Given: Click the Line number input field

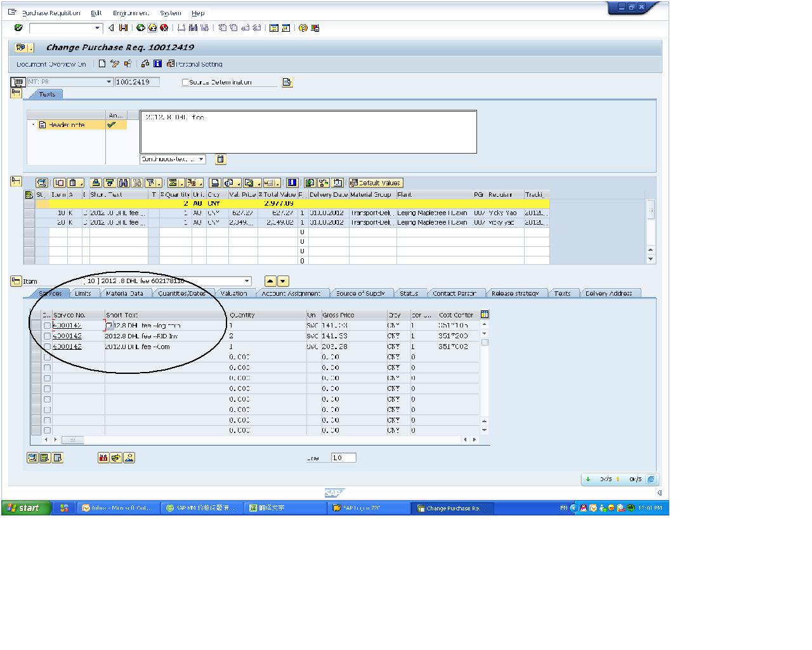Looking at the screenshot, I should coord(343,458).
